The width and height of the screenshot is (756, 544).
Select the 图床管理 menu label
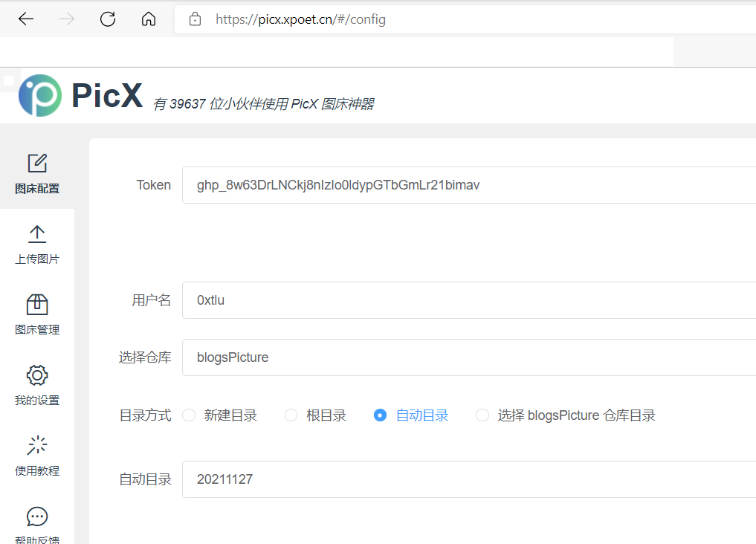(37, 329)
